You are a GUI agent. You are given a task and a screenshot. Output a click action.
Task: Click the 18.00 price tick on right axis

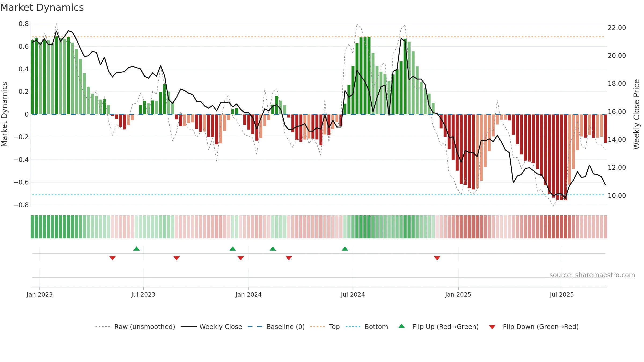coord(617,84)
